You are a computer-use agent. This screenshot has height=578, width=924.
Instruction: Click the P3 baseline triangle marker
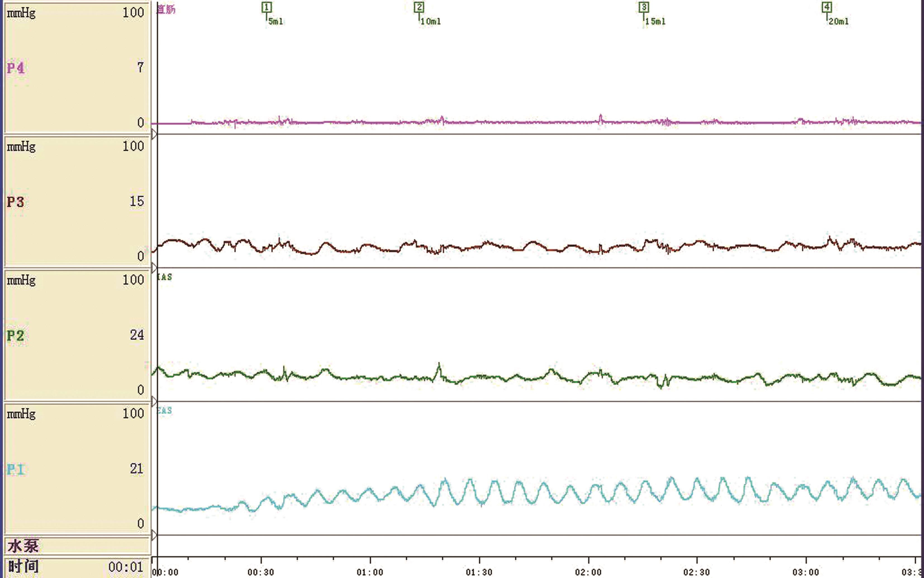tap(154, 267)
